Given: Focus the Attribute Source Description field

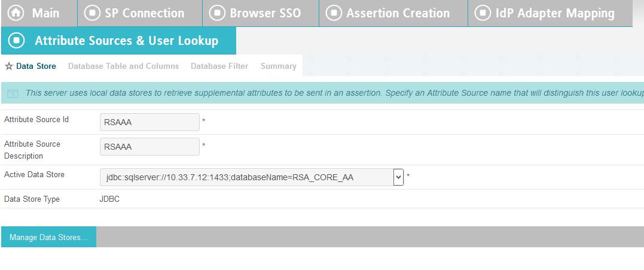Looking at the screenshot, I should (149, 147).
